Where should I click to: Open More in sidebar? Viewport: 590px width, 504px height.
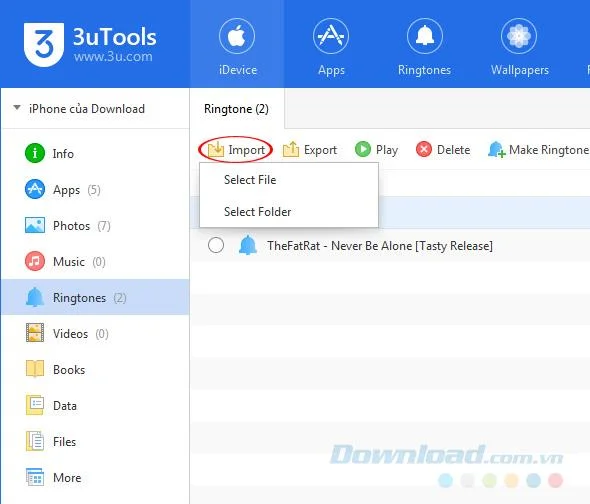pos(95,477)
